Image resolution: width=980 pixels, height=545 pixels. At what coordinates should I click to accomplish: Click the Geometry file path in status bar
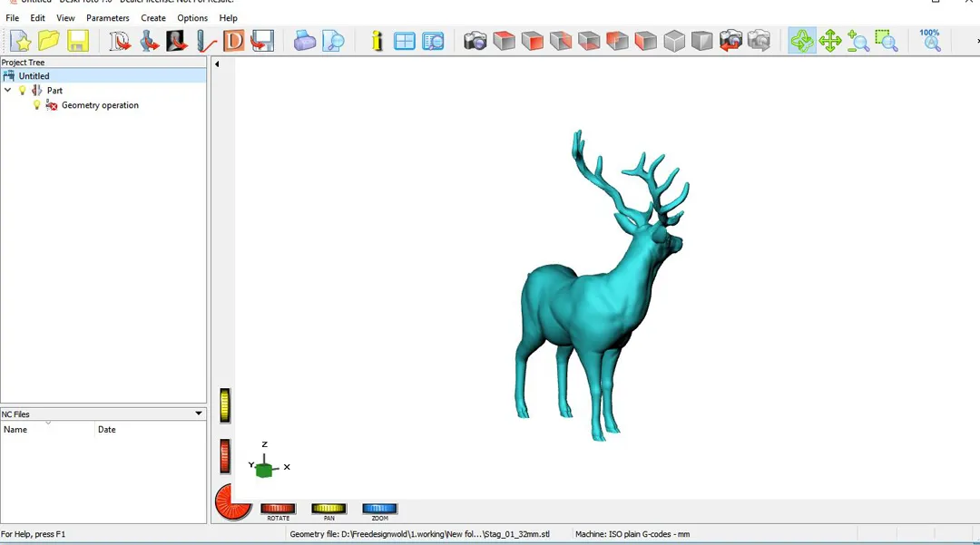419,534
